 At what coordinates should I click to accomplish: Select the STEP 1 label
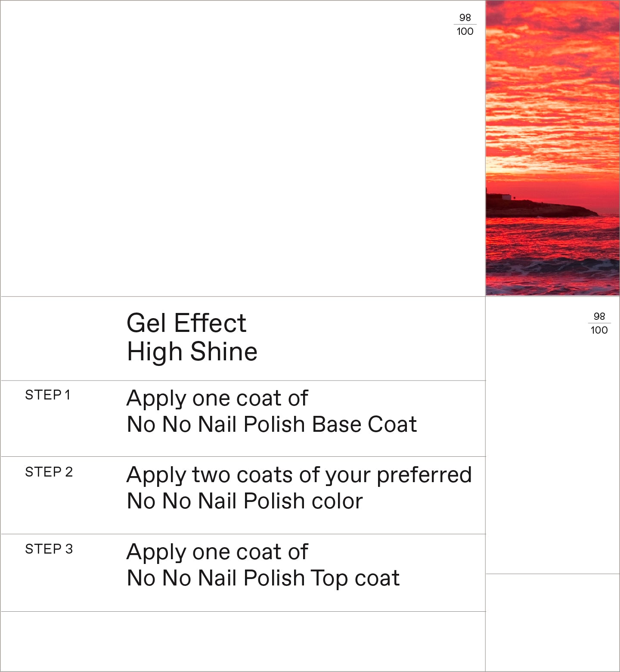tap(47, 395)
